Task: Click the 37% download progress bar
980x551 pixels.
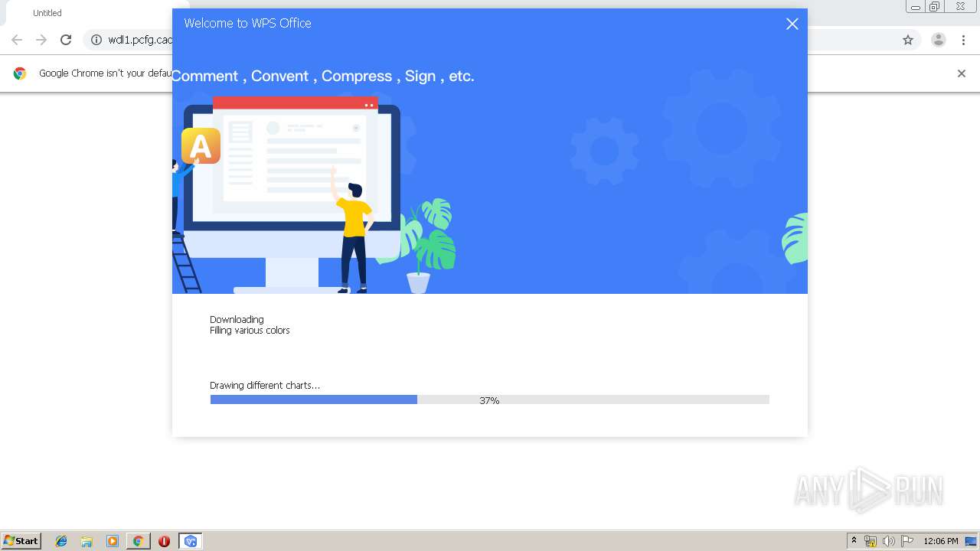Action: pyautogui.click(x=489, y=399)
